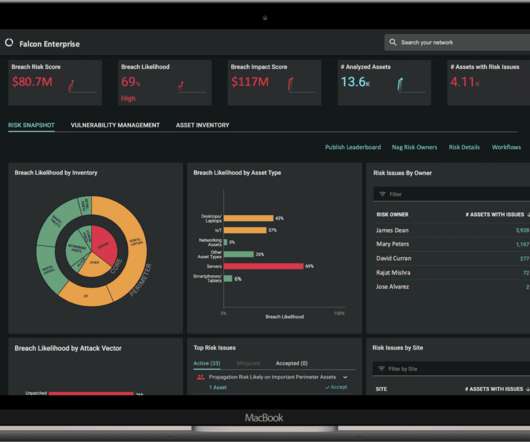Click the Unpatched red bar in Attack Vector chart
530x442 pixels.
(x=91, y=393)
